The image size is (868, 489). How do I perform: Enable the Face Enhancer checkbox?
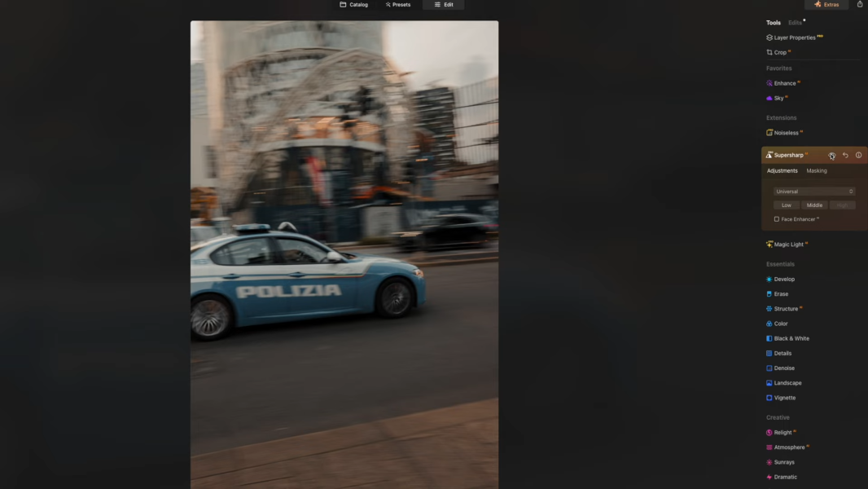pos(777,219)
